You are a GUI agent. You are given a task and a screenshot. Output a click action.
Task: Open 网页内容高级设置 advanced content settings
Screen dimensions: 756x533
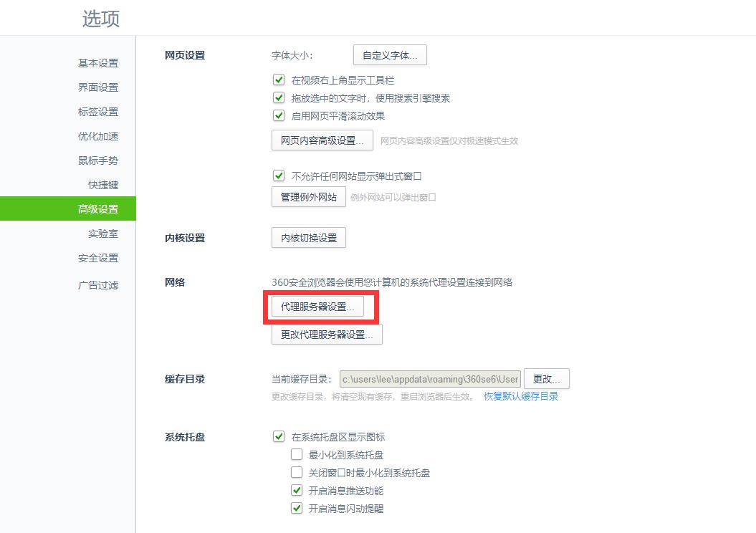pyautogui.click(x=321, y=140)
